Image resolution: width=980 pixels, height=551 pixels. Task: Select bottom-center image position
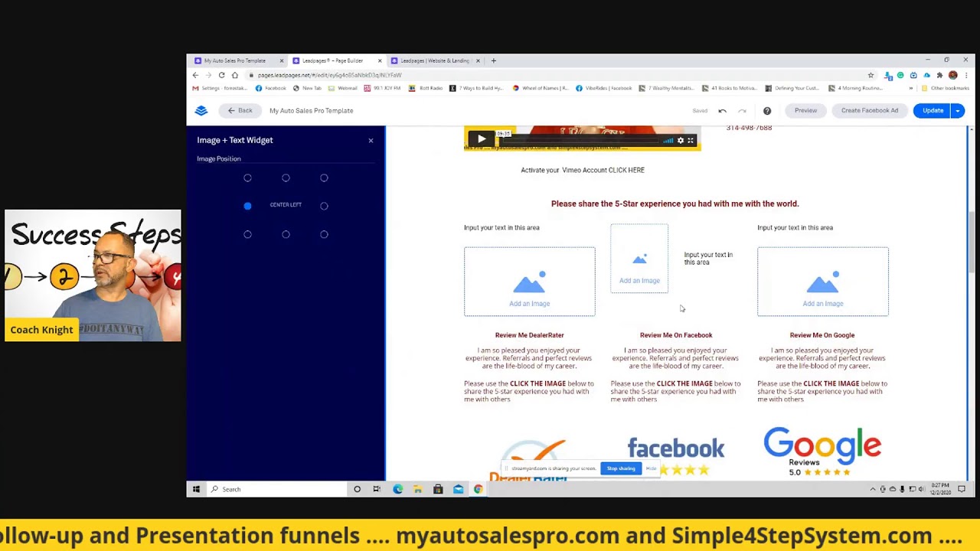point(286,234)
